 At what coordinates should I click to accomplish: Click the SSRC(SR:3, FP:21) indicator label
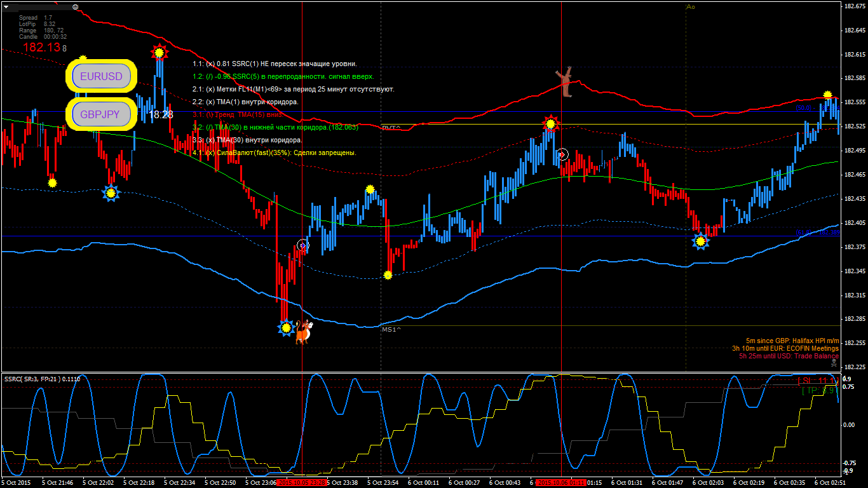point(42,379)
